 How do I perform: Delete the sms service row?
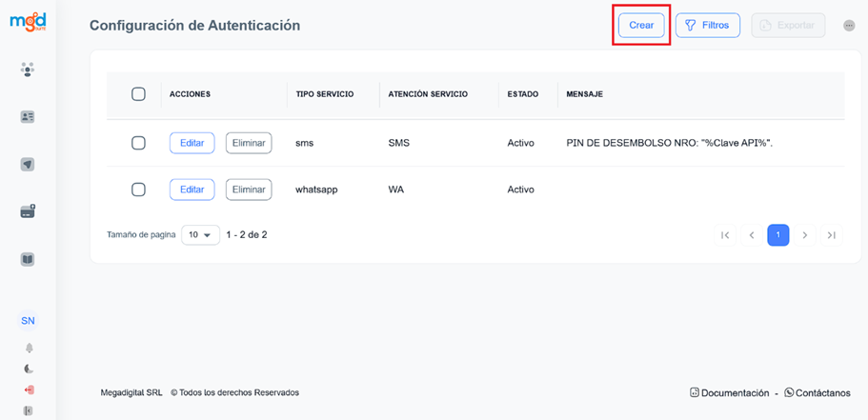point(249,143)
